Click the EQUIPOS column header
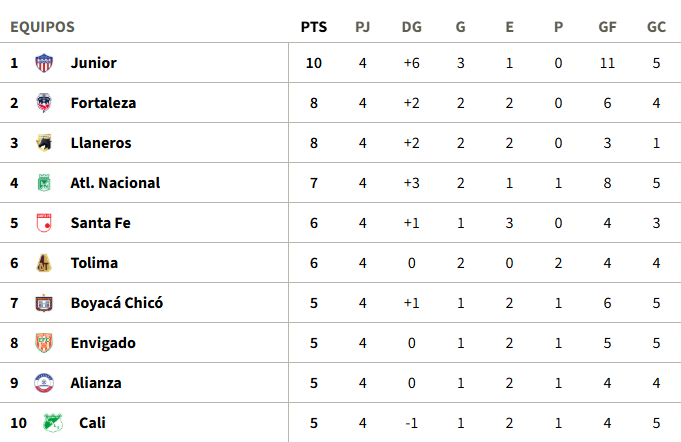The height and width of the screenshot is (442, 681). (43, 27)
